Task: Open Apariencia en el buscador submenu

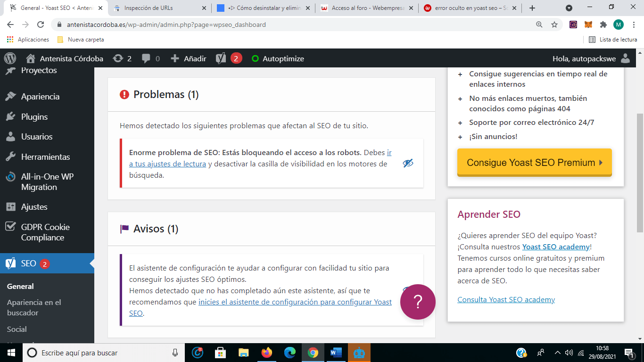Action: 34,307
